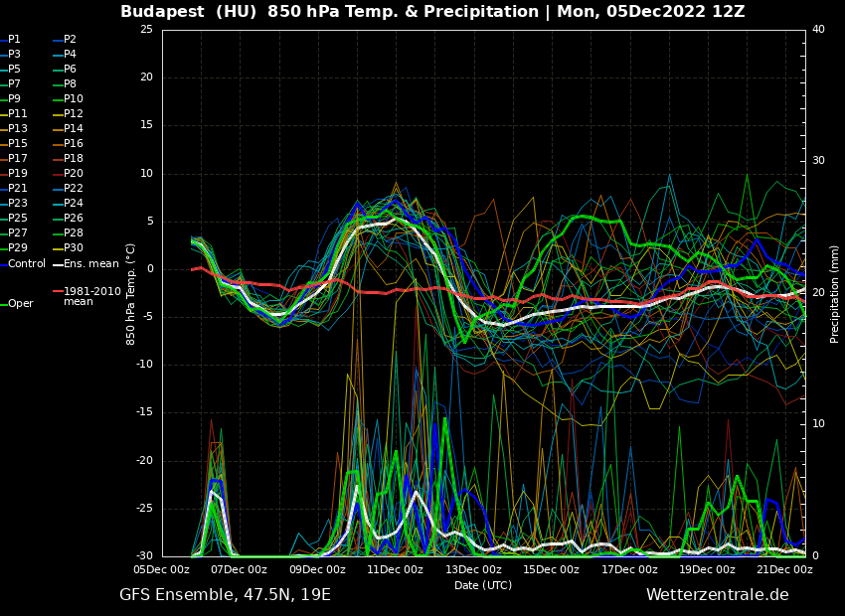Select the 21Dec 00z date tick label
845x616 pixels.
point(784,570)
